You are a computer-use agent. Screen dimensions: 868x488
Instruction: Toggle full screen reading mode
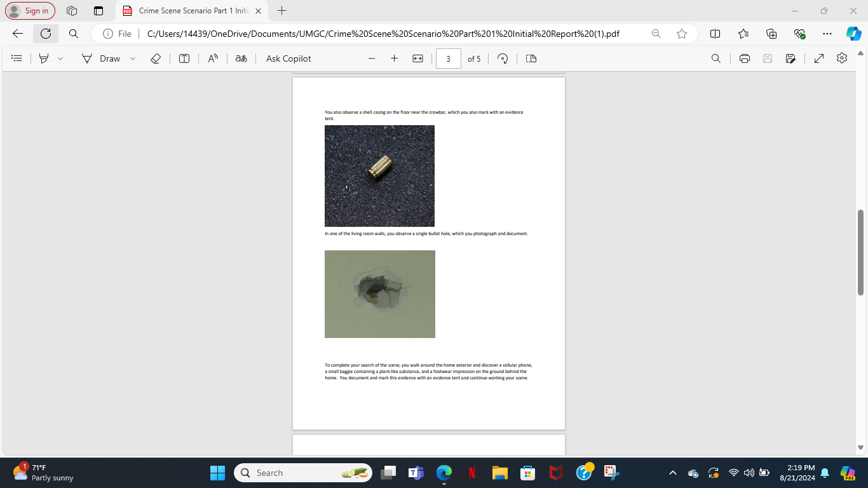(x=818, y=58)
